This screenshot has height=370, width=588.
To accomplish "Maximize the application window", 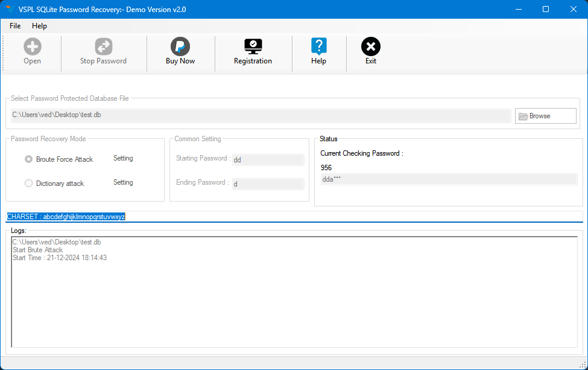I will click(x=546, y=9).
